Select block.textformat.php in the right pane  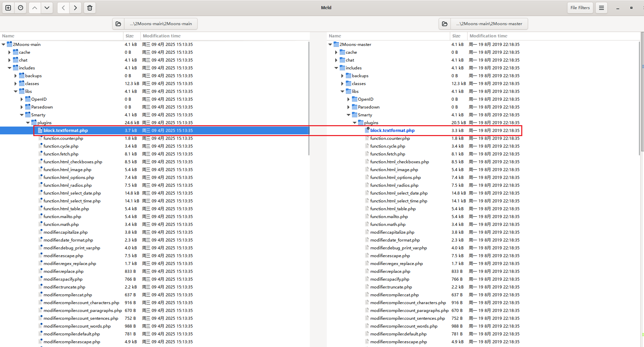click(392, 131)
